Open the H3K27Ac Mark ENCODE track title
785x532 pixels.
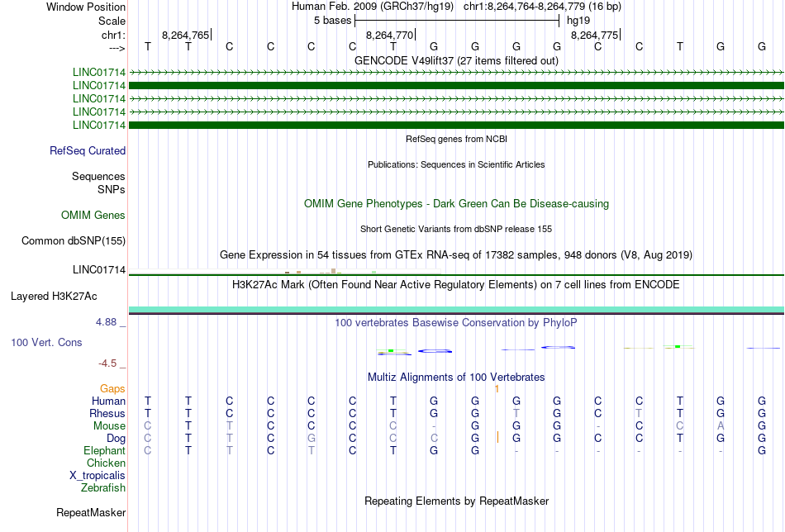pyautogui.click(x=456, y=285)
